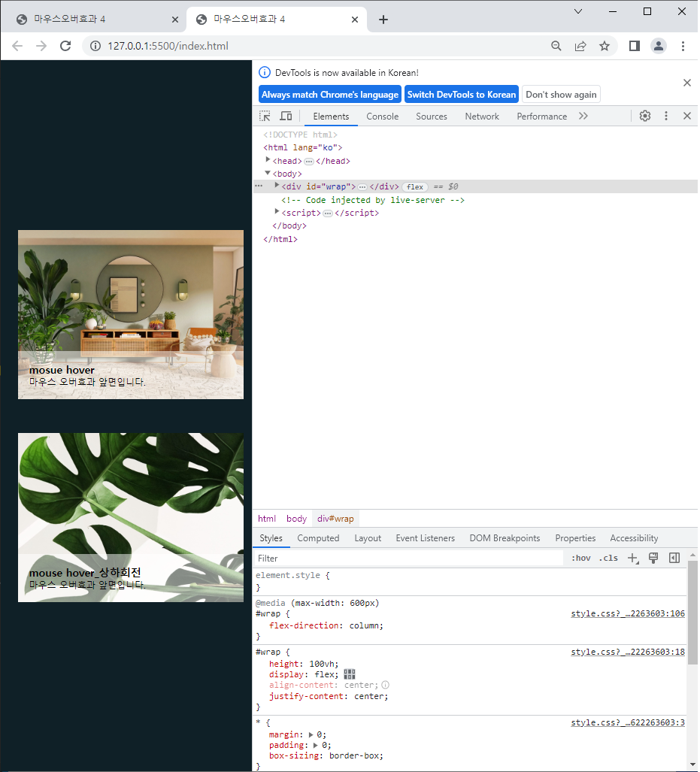Click the zoom magnifier in address bar
Screen dimensions: 700x772
coord(556,46)
